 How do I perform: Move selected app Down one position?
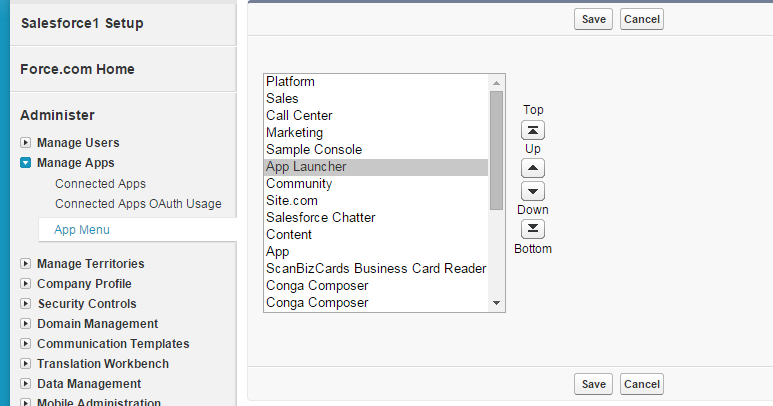pyautogui.click(x=534, y=191)
